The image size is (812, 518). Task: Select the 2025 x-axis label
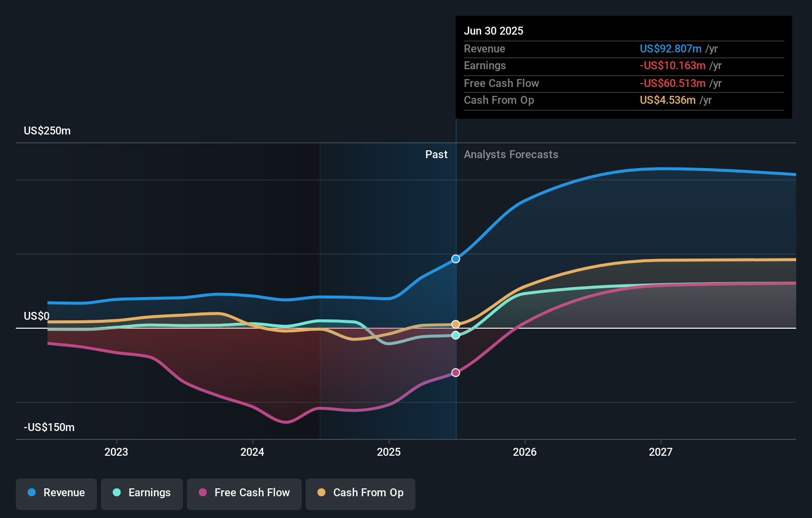[x=389, y=452]
